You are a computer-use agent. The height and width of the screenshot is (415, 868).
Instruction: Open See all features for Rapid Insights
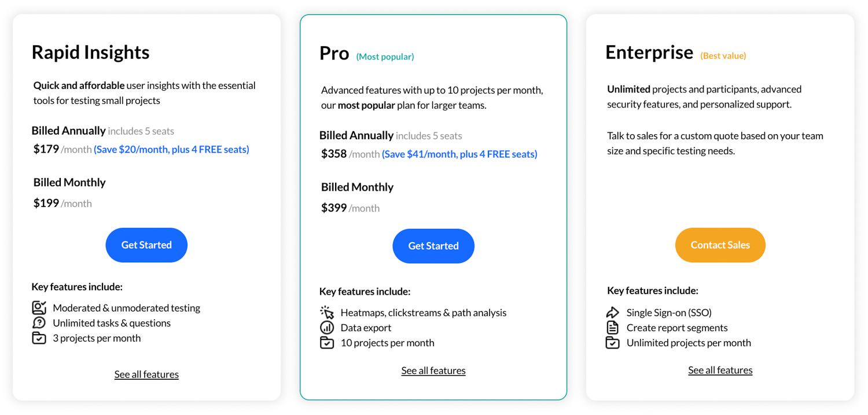tap(146, 374)
